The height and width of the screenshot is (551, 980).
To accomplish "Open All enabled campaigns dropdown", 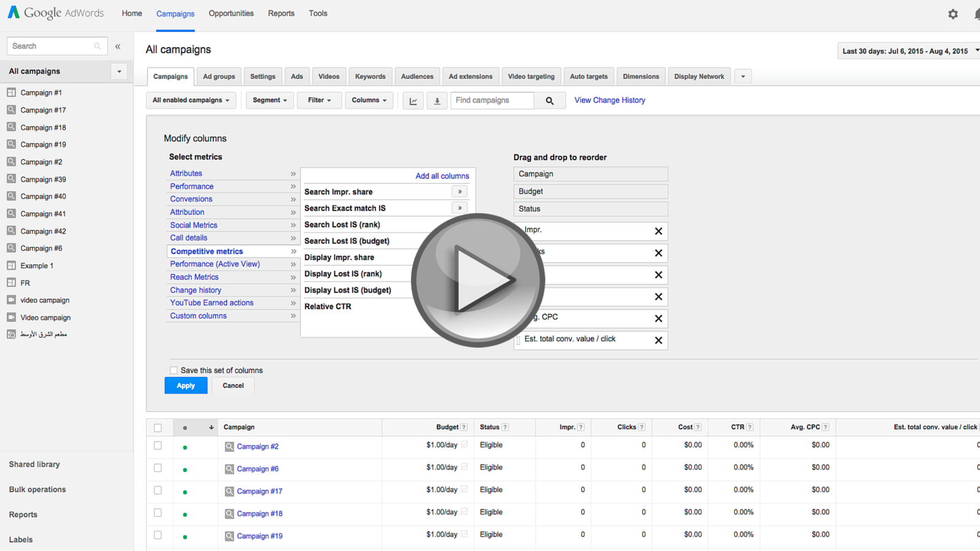I will (191, 100).
